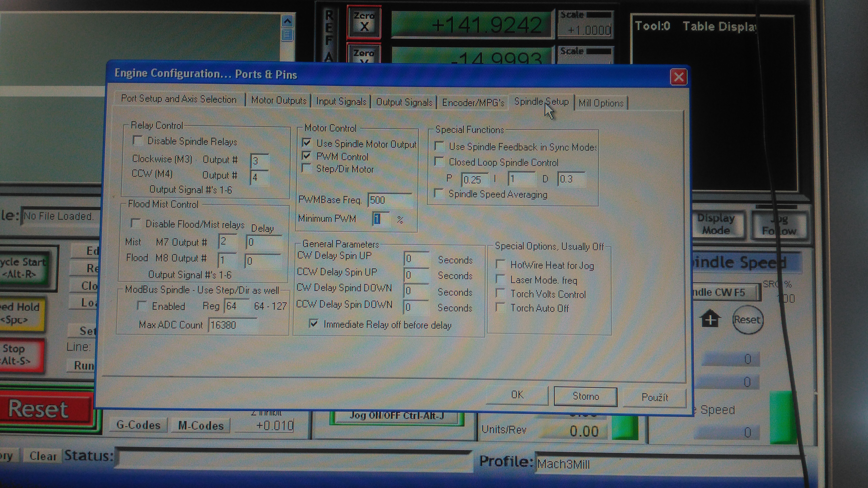Open the Input Signals tab

341,101
